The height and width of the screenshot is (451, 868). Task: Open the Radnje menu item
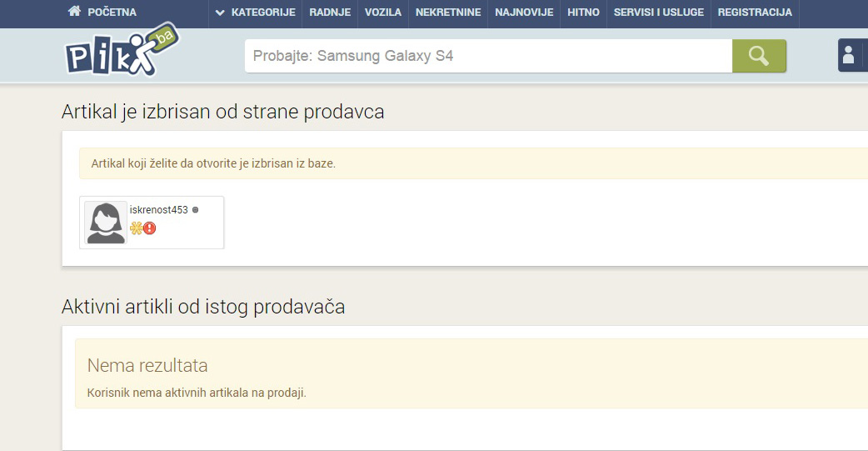pos(330,13)
